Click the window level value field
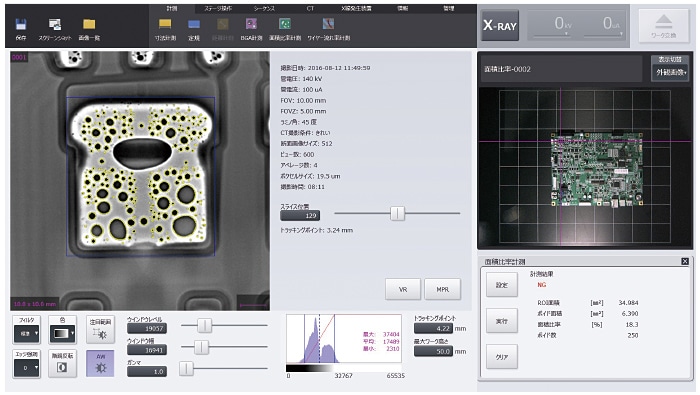 pos(147,328)
